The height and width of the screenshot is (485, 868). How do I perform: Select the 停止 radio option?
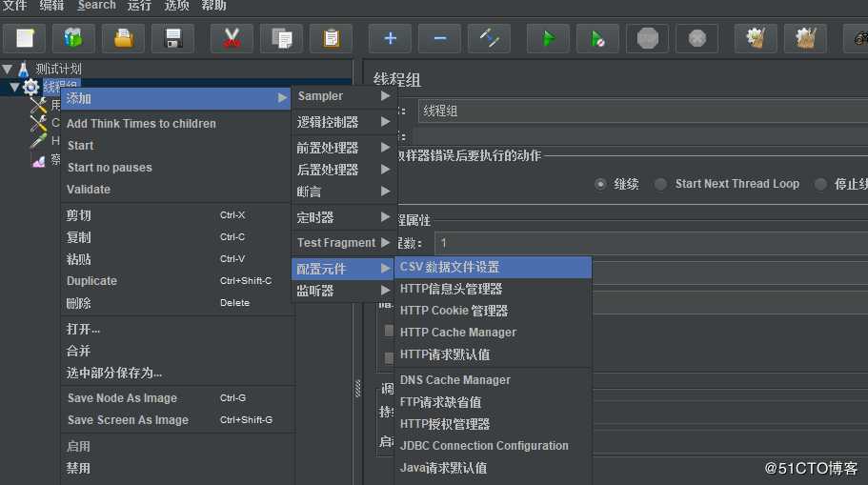820,184
